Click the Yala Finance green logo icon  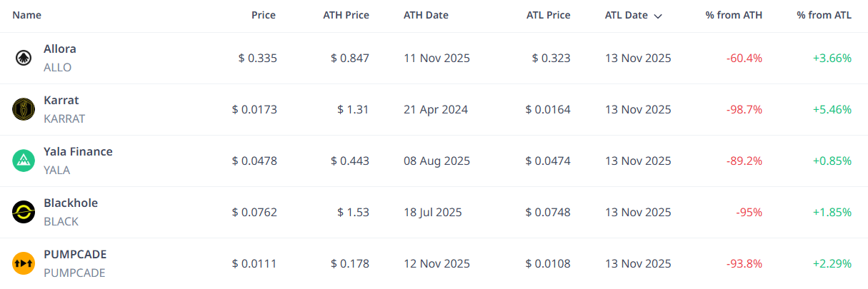(x=24, y=161)
